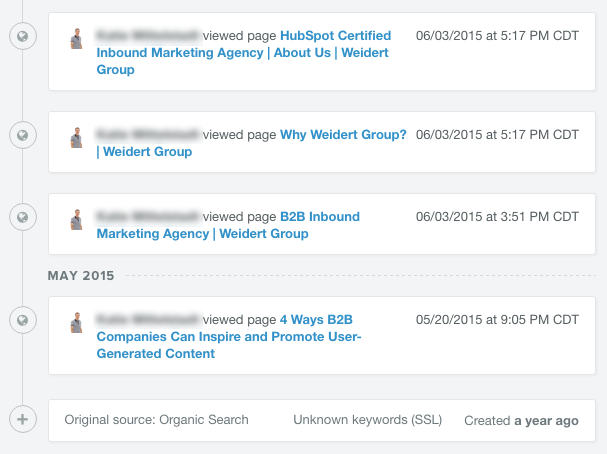Click the 05/20/2015 at 9:05 PM timestamp

coord(497,320)
